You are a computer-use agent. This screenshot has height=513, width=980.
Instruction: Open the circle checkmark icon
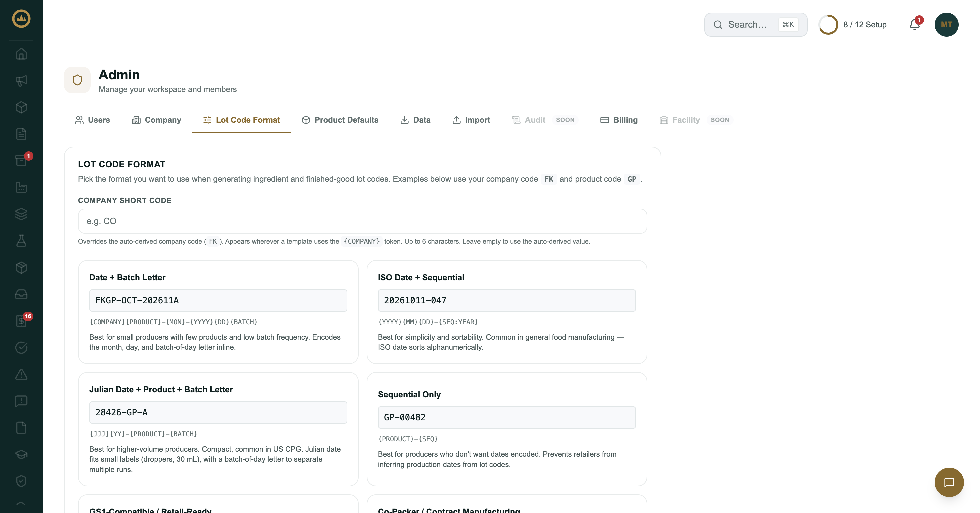pos(21,348)
